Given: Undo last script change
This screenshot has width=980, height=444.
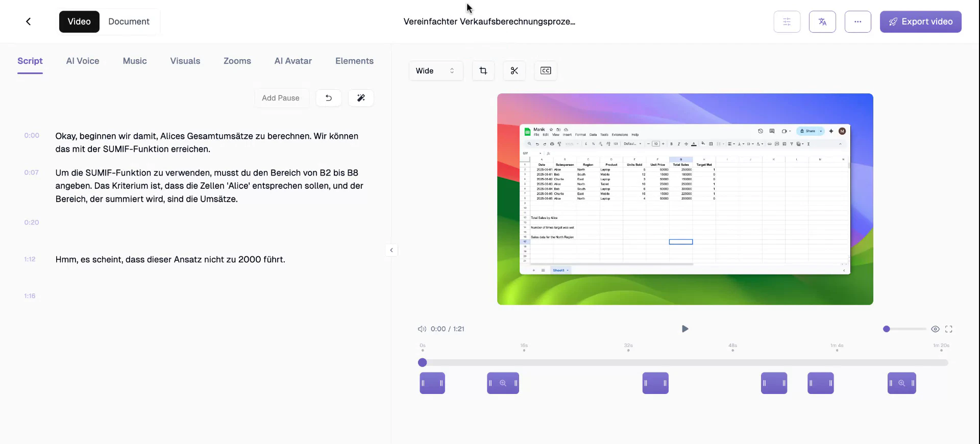Looking at the screenshot, I should click(x=329, y=98).
